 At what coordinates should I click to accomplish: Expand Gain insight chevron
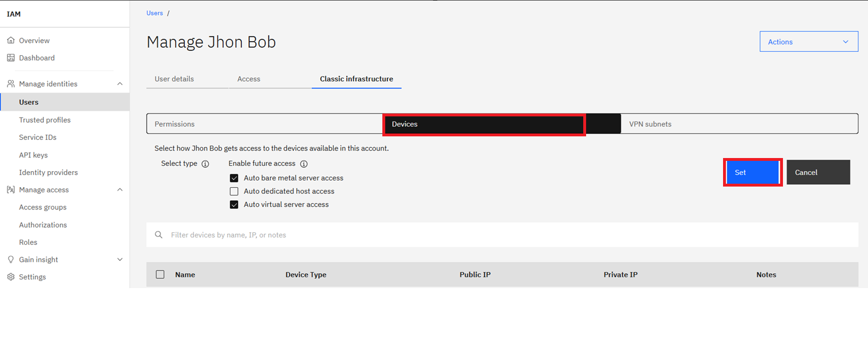[x=120, y=260]
